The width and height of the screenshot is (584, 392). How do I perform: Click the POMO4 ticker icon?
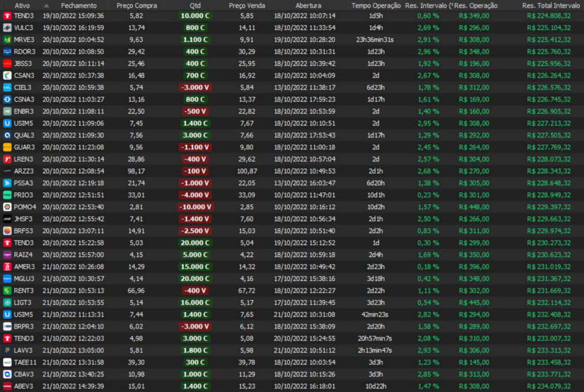pyautogui.click(x=7, y=207)
